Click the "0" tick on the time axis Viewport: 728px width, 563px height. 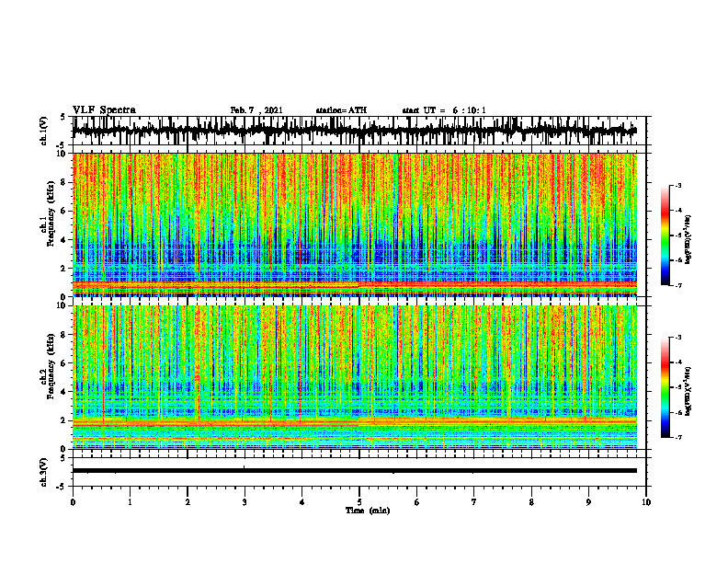pos(73,502)
